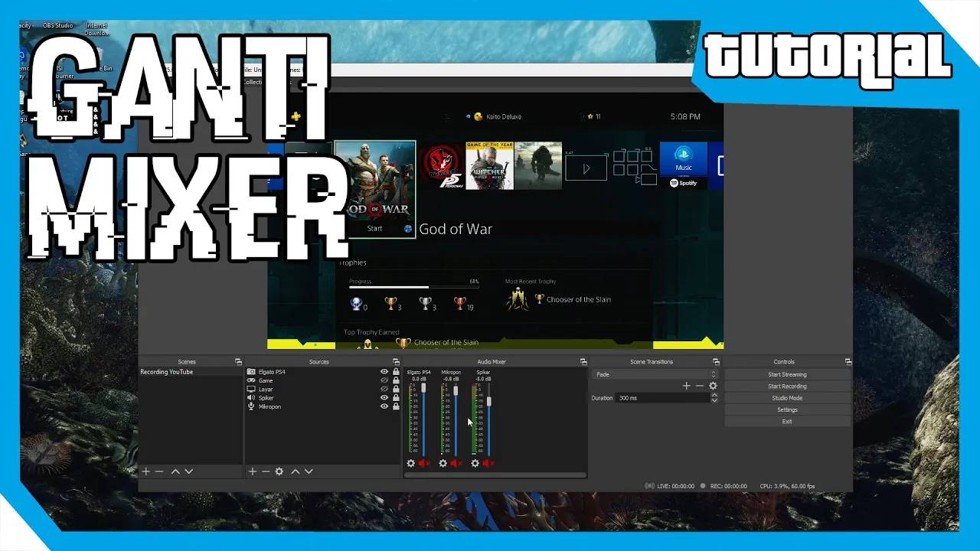Unlock the Elgato PS4 source
The height and width of the screenshot is (551, 980).
396,372
